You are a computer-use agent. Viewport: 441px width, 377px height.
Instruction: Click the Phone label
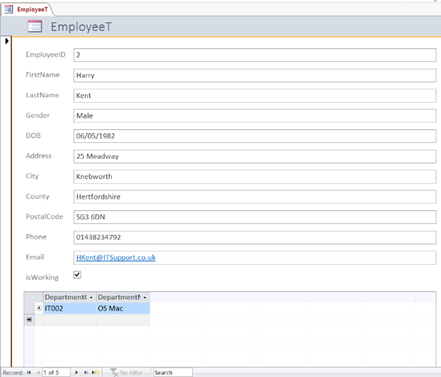coord(36,237)
